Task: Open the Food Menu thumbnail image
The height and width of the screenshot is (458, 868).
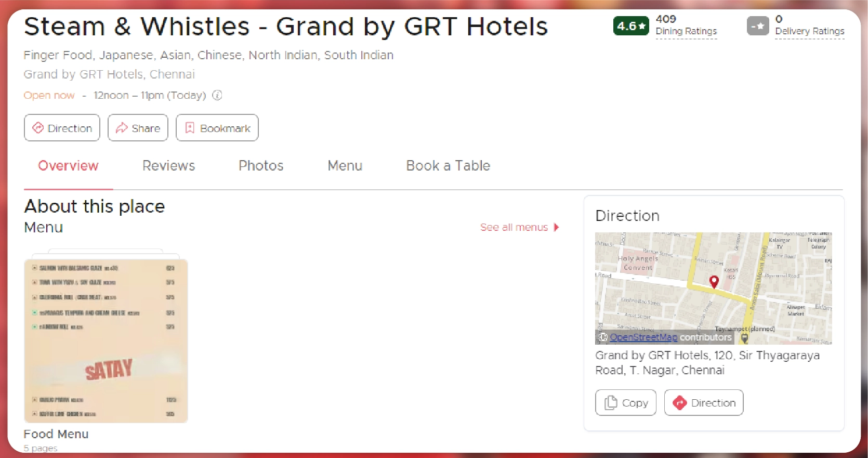Action: (106, 341)
